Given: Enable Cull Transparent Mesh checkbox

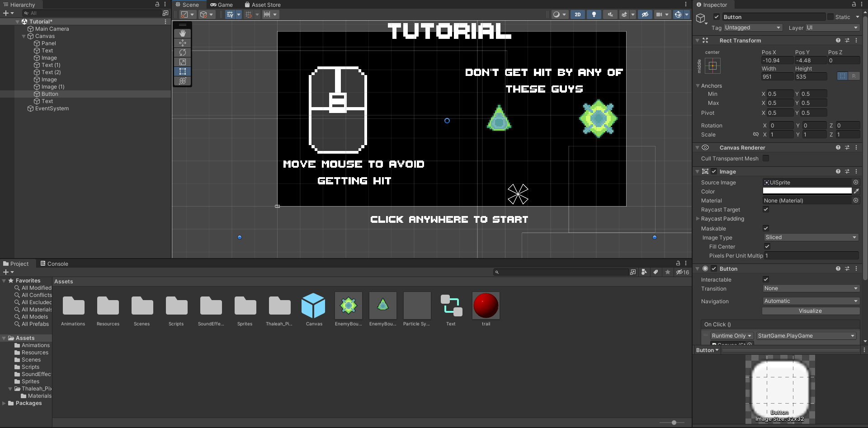Looking at the screenshot, I should point(766,158).
